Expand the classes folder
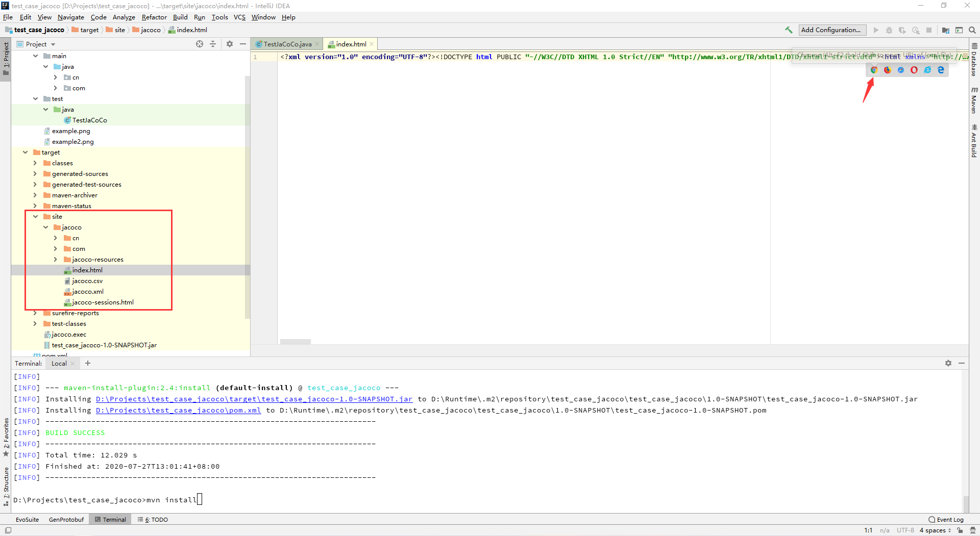 (35, 163)
